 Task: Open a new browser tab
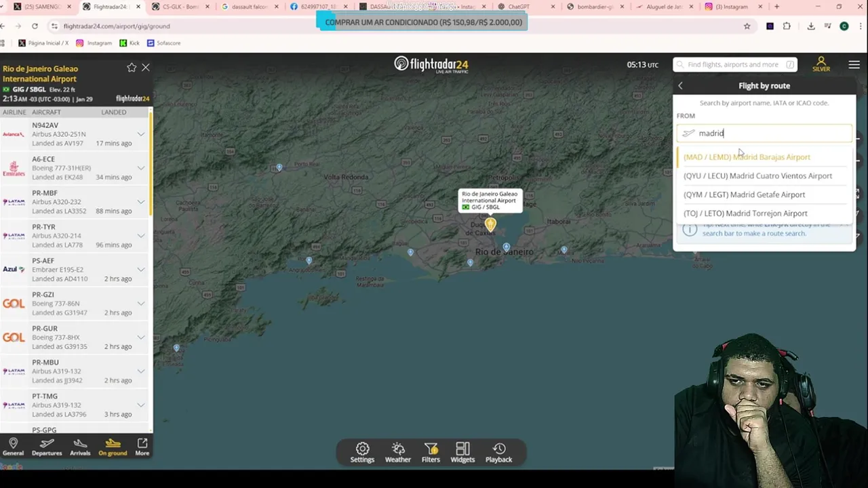[x=776, y=7]
